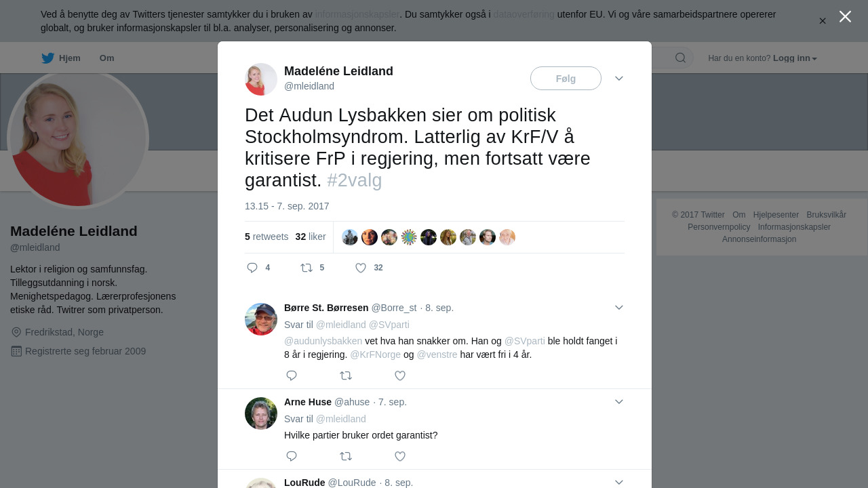Open main tweet options chevron
Viewport: 868px width, 488px height.
click(618, 79)
